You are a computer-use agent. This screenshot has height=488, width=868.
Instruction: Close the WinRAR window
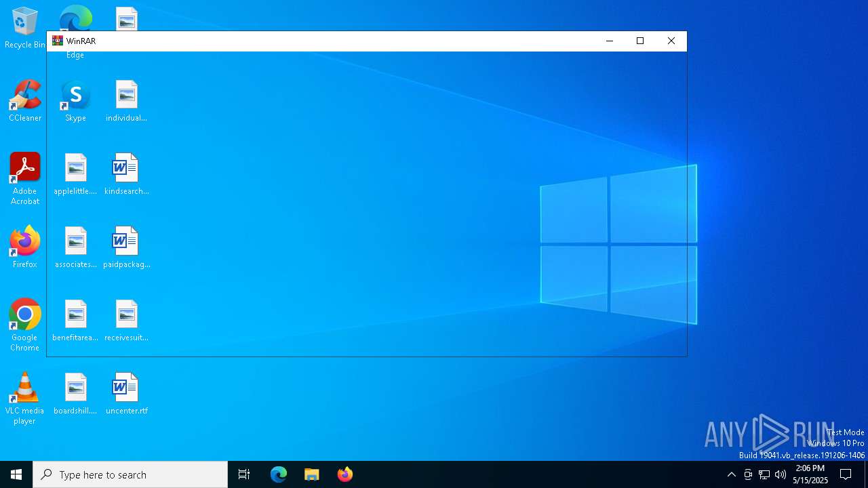tap(671, 41)
